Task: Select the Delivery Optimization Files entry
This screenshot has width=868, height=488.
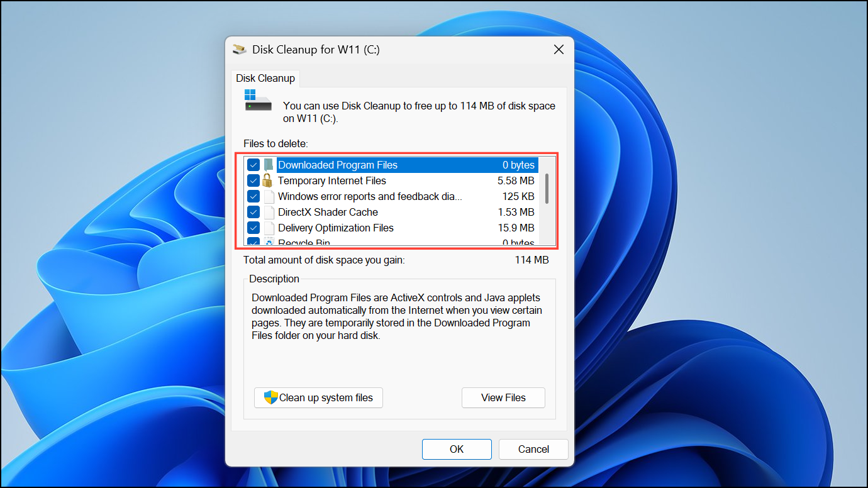Action: (x=392, y=228)
